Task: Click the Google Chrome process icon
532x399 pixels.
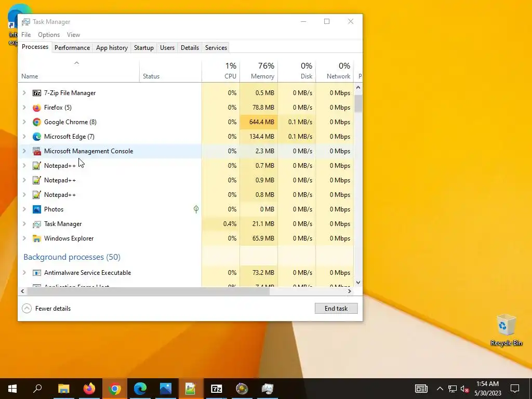Action: coord(37,122)
